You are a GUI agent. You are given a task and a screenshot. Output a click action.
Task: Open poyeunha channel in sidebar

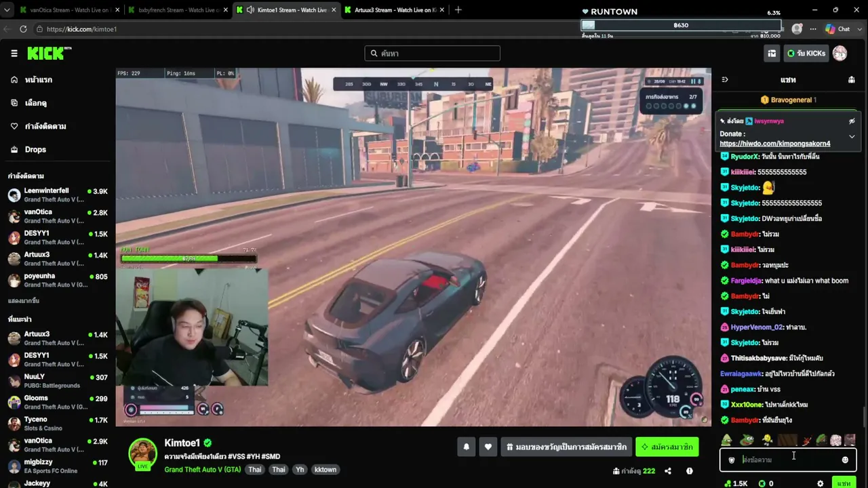point(58,280)
